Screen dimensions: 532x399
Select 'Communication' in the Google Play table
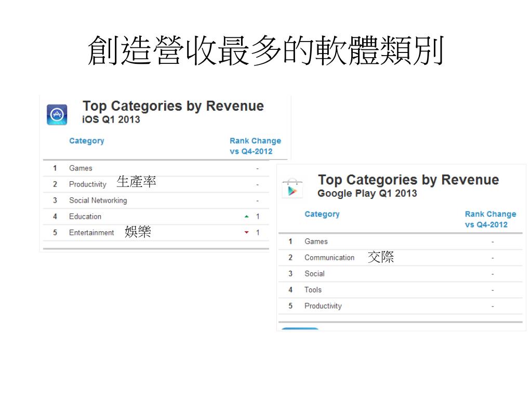[329, 258]
